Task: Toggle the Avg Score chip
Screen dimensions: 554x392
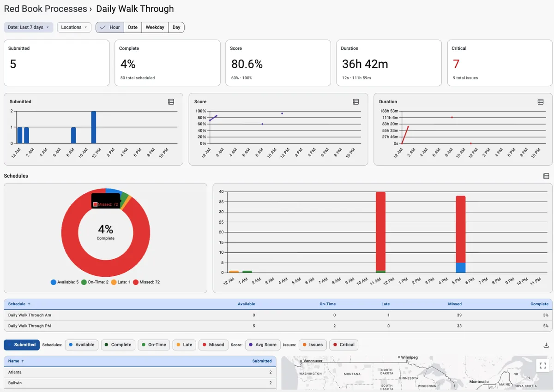Action: pos(263,345)
